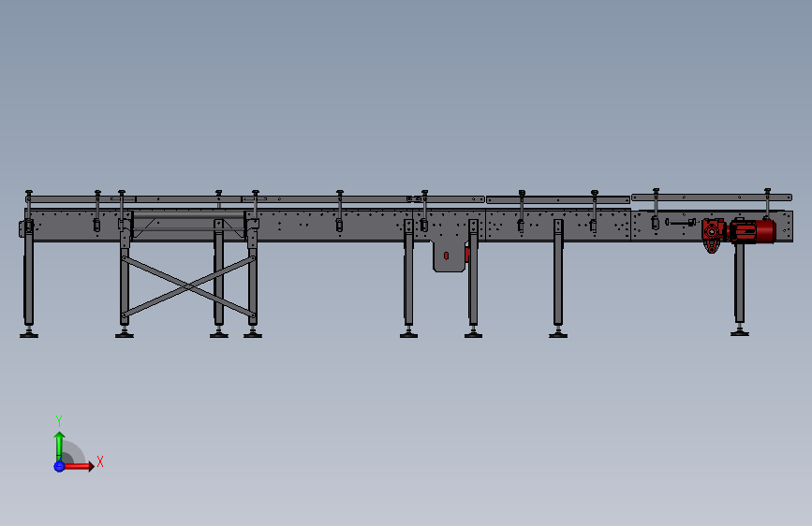Select the cylindrical roller above the cross brace
This screenshot has width=812, height=526.
188,214
